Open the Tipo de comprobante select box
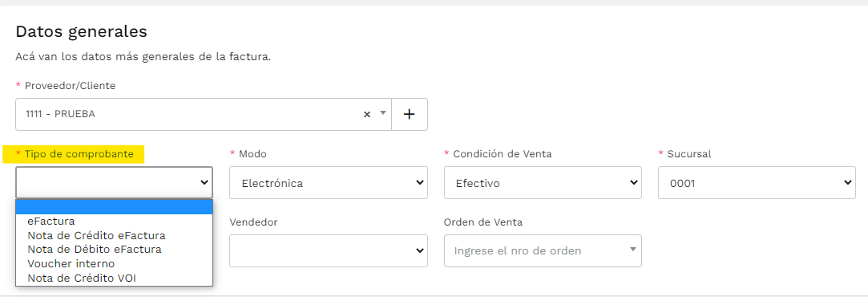 tap(114, 182)
